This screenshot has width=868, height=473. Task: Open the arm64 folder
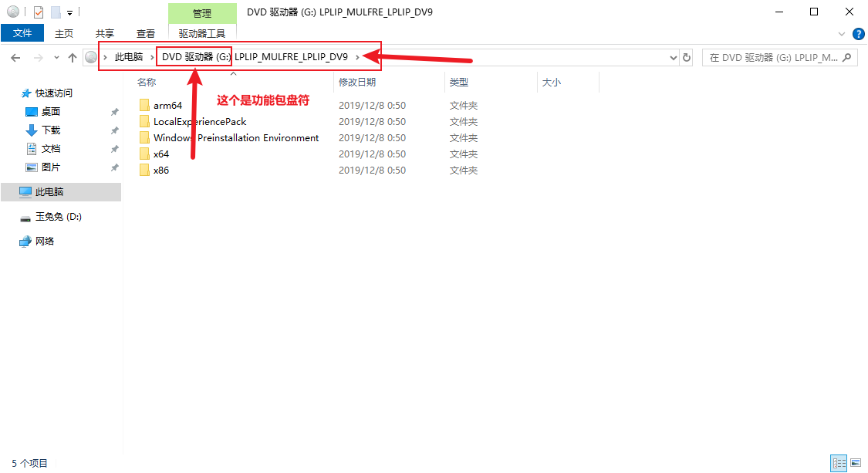pos(167,106)
